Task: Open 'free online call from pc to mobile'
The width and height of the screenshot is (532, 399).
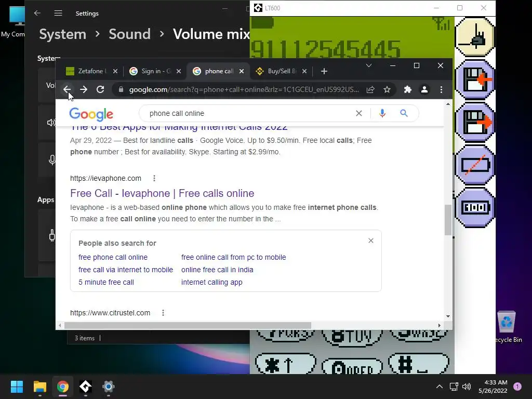Action: tap(233, 257)
